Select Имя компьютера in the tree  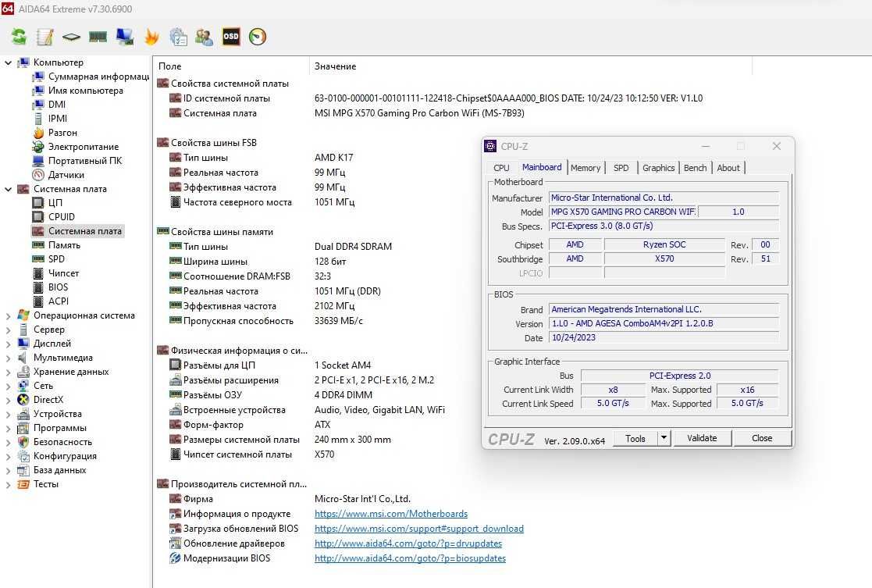[78, 91]
